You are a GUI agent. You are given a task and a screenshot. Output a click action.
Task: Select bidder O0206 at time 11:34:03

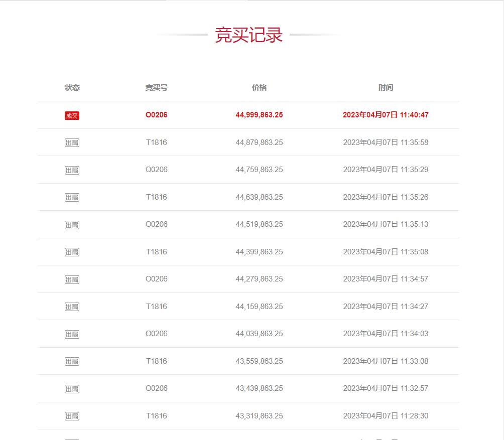[157, 334]
